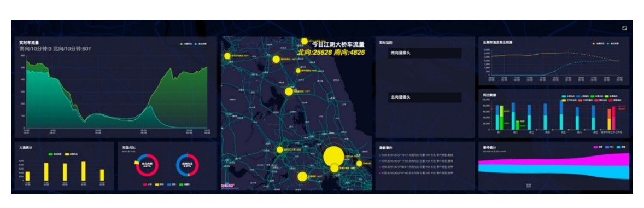Open the first event in 最新事件 list
Image resolution: width=644 pixels, height=208 pixels.
tap(416, 155)
